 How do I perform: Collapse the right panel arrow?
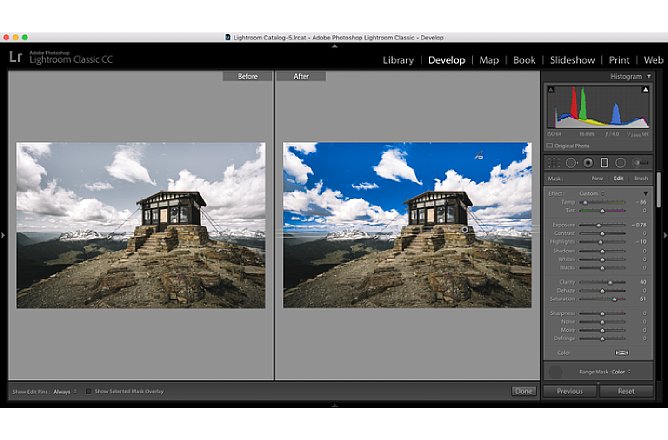tap(665, 235)
